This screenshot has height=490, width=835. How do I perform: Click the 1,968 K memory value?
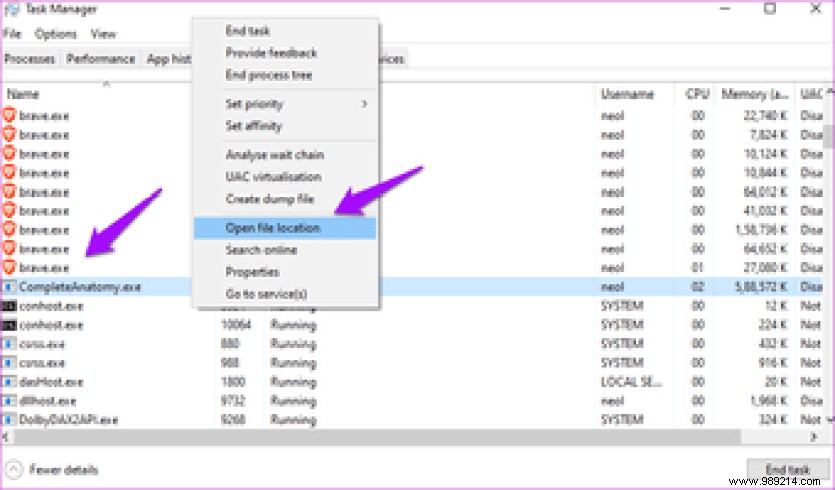769,401
